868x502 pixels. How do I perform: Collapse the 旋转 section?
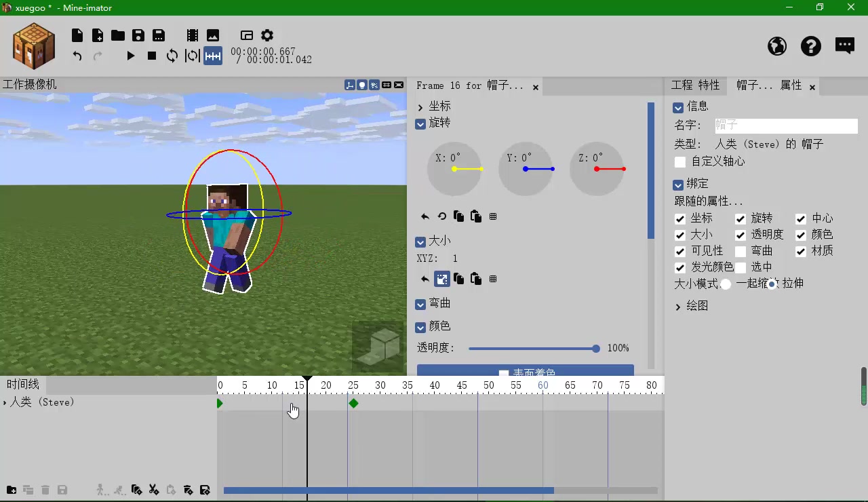(420, 124)
